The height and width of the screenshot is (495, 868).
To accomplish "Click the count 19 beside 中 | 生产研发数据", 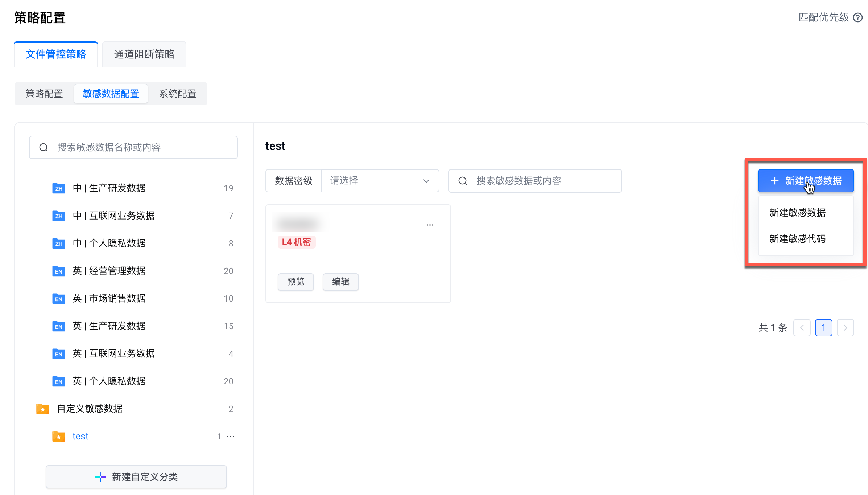I will coord(228,188).
